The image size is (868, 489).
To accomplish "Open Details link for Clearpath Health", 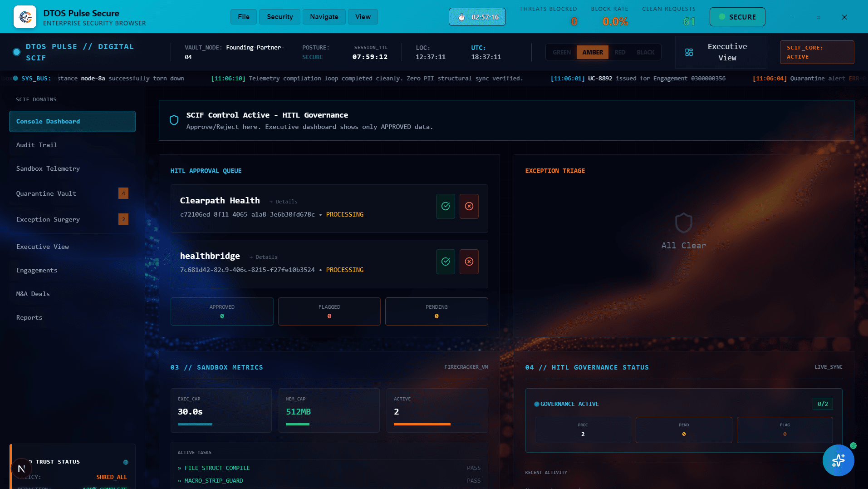I will [284, 202].
